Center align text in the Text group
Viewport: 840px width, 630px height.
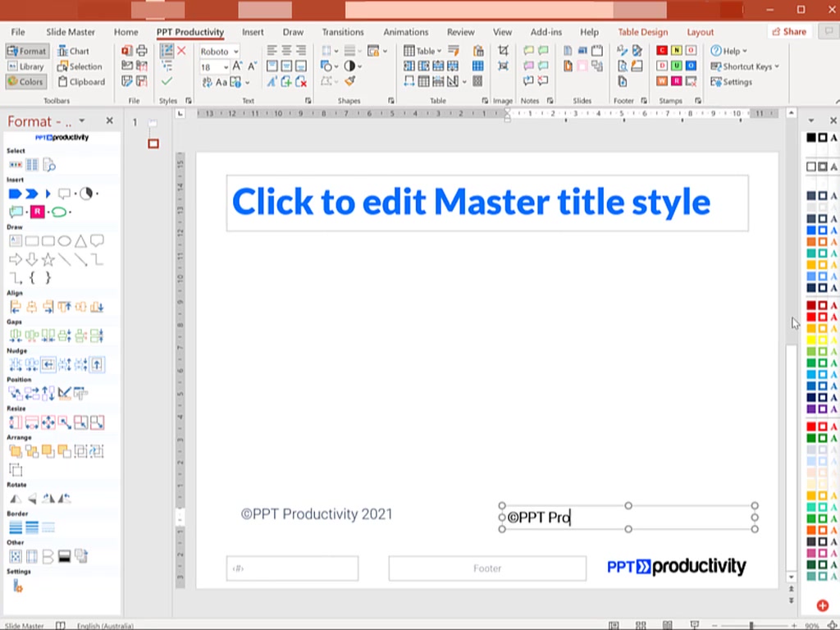(286, 50)
